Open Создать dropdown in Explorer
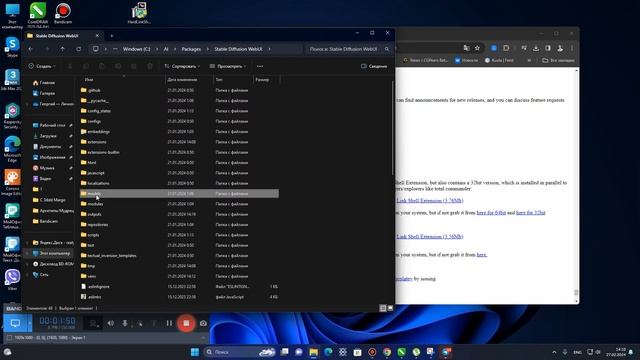Image resolution: width=640 pixels, height=360 pixels. pyautogui.click(x=42, y=66)
